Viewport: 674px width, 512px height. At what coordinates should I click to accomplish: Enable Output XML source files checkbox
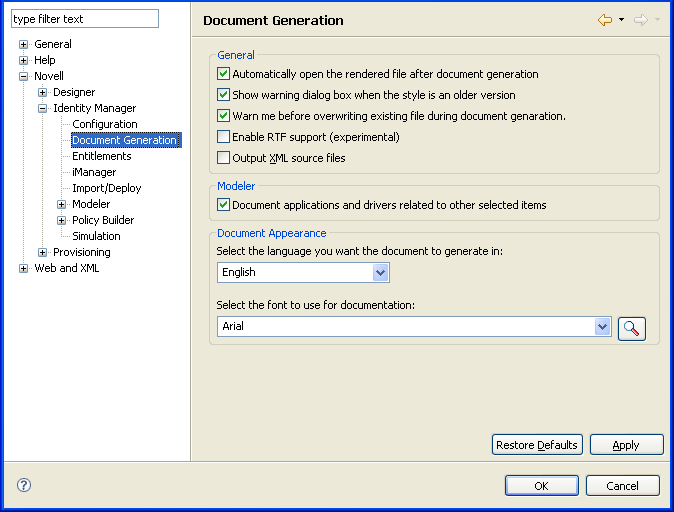pos(223,158)
